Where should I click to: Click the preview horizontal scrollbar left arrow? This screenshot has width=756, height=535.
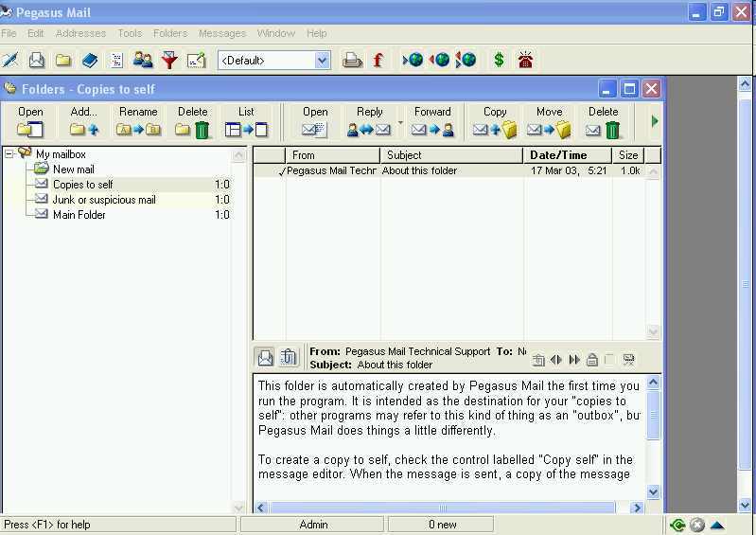coord(261,508)
